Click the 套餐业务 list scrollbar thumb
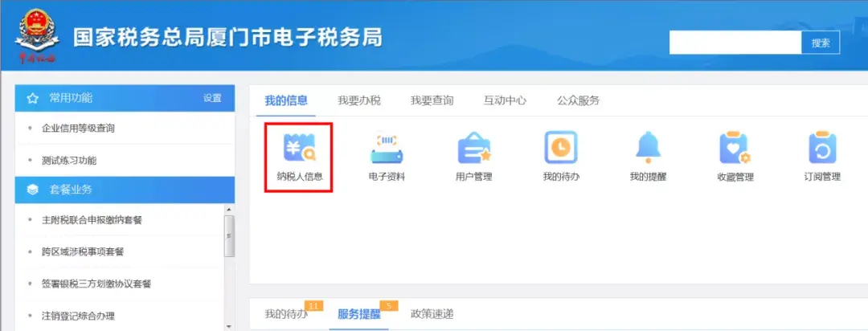Viewport: 868px width, 331px height. 229,236
